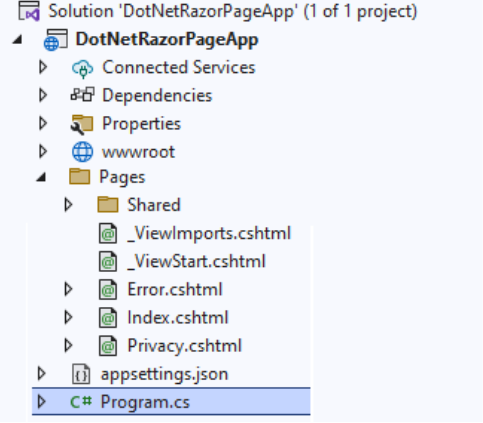Expand Privacy.cshtml to show code-behind
The height and width of the screenshot is (423, 483).
click(x=68, y=345)
